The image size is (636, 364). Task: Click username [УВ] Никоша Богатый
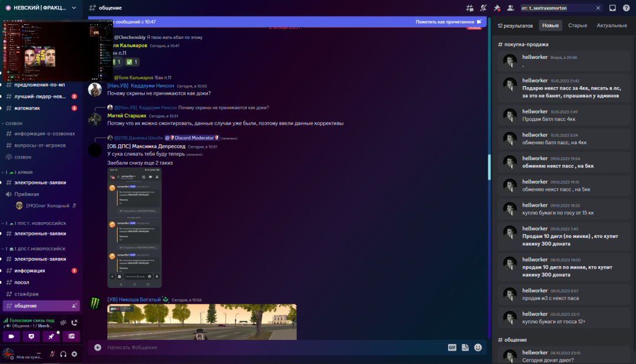[134, 299]
